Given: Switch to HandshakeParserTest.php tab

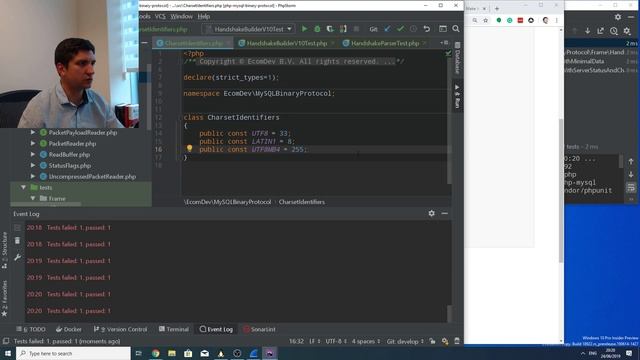Looking at the screenshot, I should click(x=385, y=43).
